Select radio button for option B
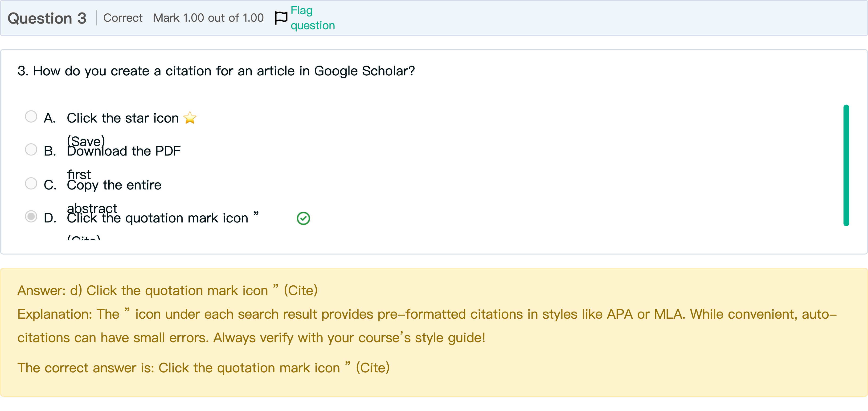This screenshot has width=868, height=411. [x=31, y=149]
